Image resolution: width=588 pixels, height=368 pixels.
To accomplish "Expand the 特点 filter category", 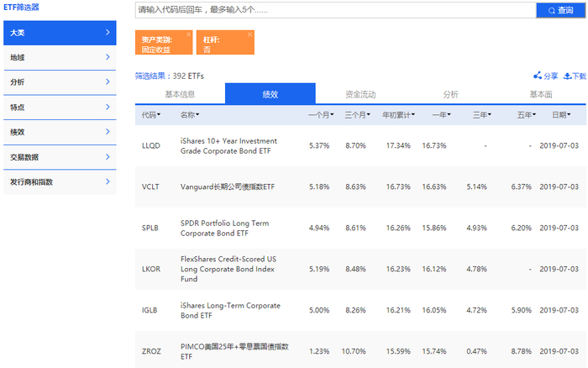I will point(60,108).
